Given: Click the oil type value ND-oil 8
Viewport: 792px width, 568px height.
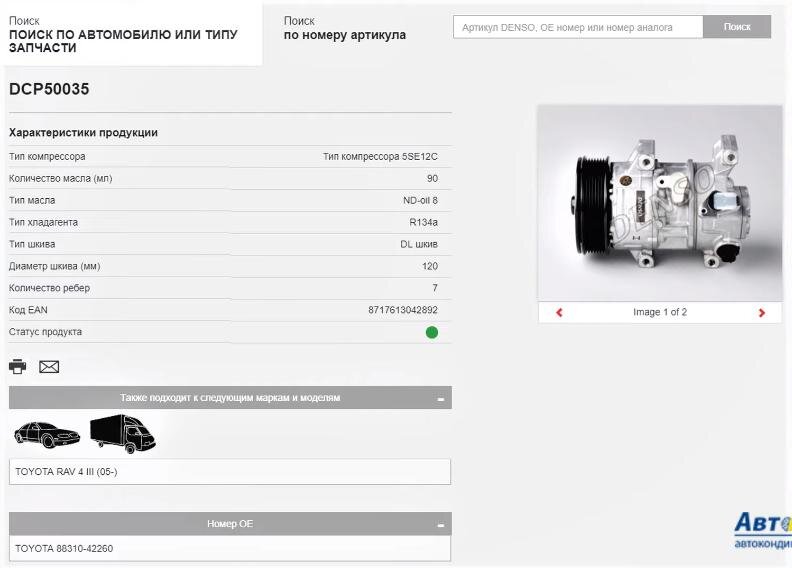Looking at the screenshot, I should (420, 200).
